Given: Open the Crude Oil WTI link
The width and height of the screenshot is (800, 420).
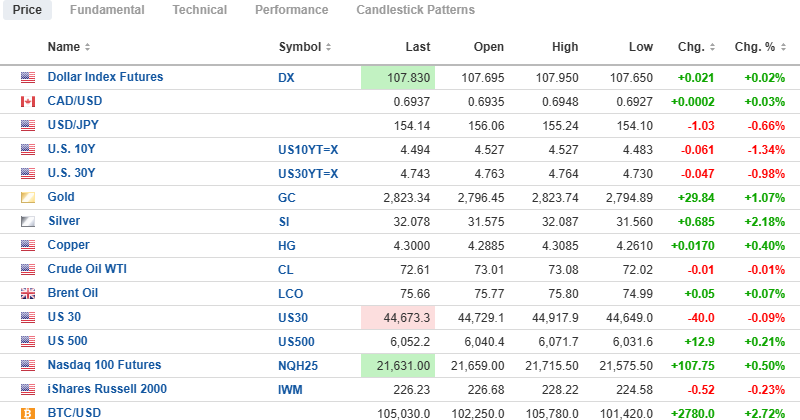Looking at the screenshot, I should tap(87, 269).
